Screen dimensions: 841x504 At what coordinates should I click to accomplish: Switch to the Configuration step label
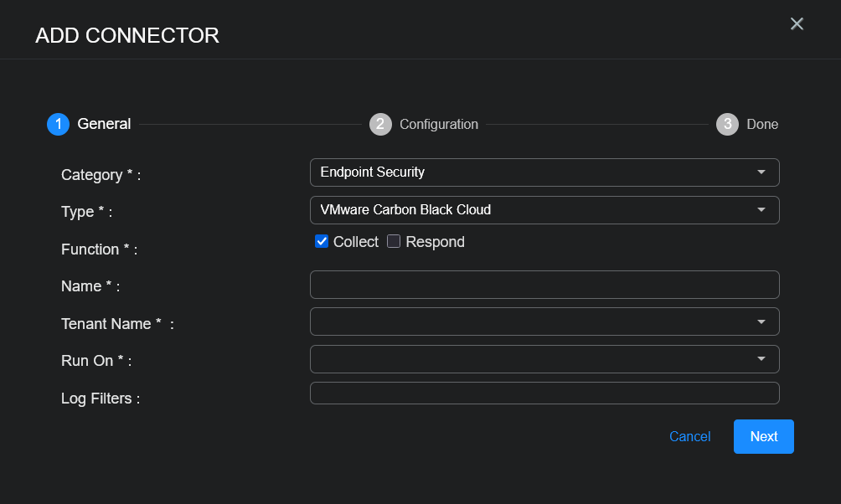pyautogui.click(x=439, y=124)
